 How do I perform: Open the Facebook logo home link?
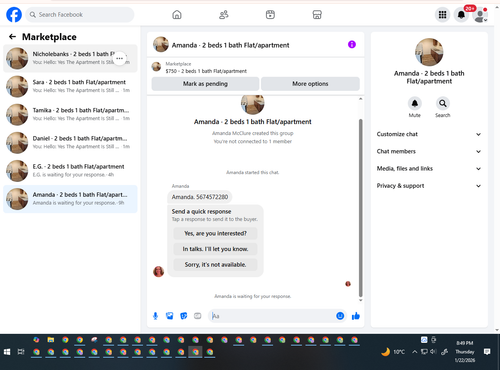coord(14,15)
